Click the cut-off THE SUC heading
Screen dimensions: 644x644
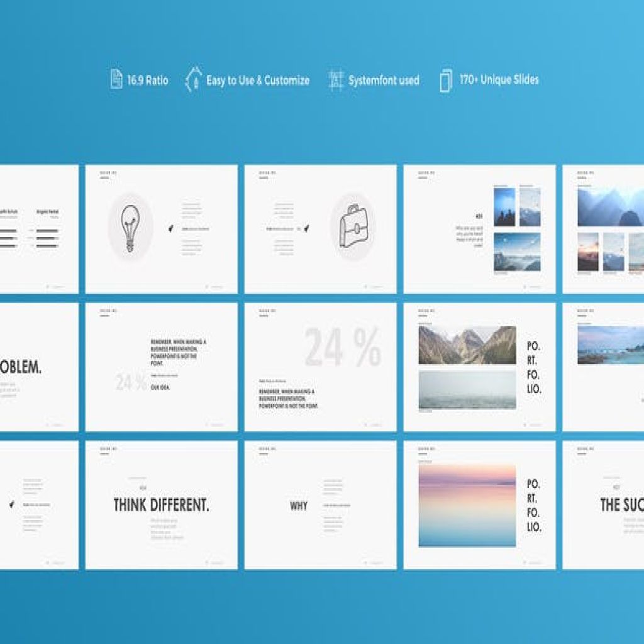tap(622, 505)
